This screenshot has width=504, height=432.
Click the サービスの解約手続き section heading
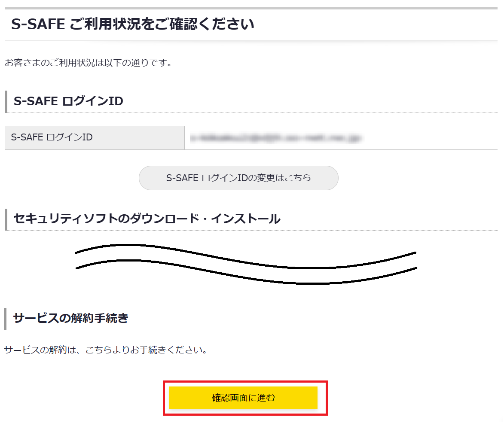[71, 318]
